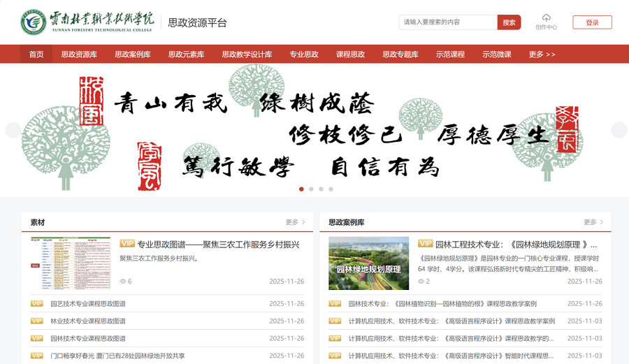Click the Yunnan Forestry college logo

pyautogui.click(x=34, y=22)
